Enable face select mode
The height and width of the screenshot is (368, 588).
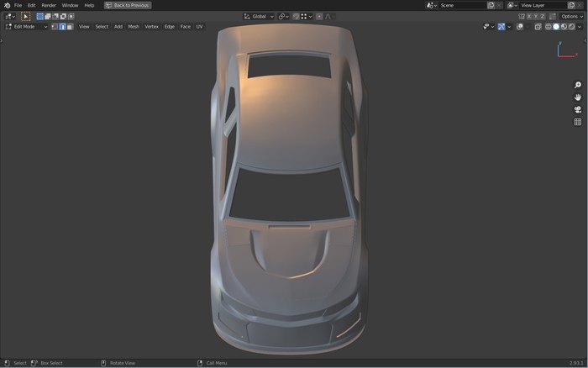(70, 27)
